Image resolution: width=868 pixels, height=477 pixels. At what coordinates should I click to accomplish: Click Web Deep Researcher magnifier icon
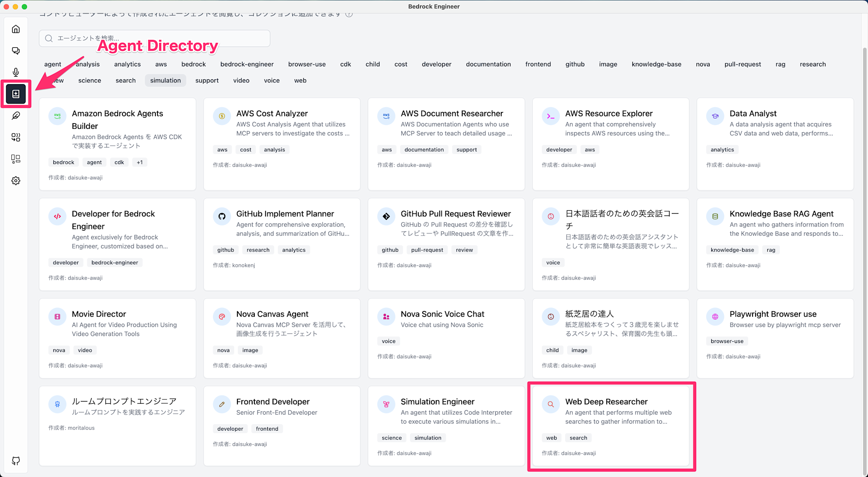pyautogui.click(x=551, y=404)
